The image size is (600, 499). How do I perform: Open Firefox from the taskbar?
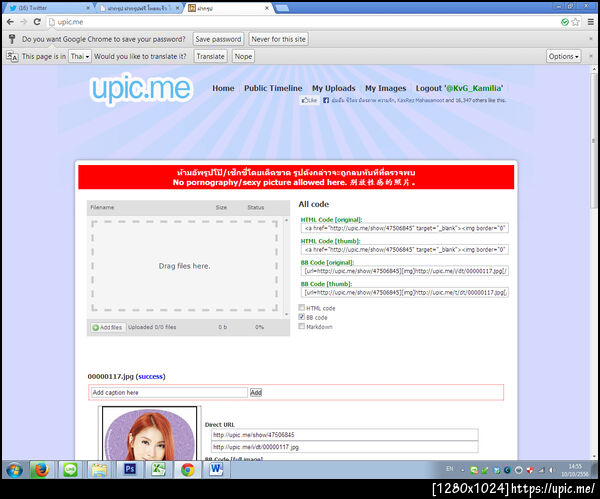(41, 470)
